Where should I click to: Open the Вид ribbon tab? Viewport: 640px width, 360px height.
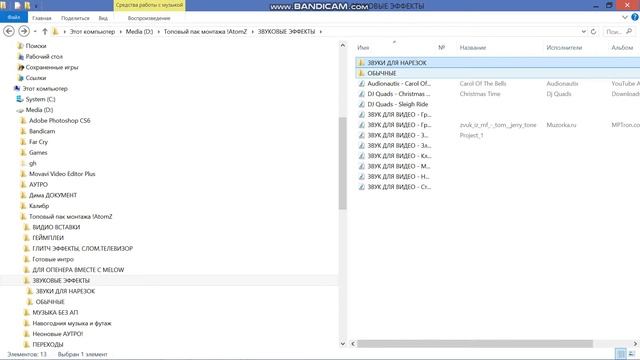click(103, 18)
